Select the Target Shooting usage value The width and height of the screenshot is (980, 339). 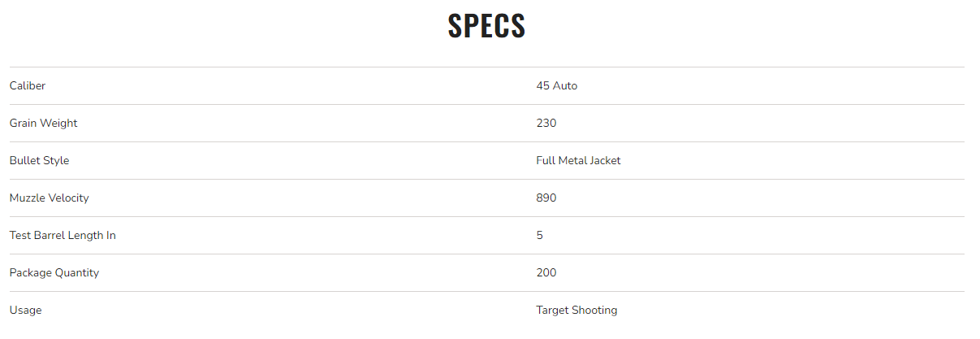point(576,310)
